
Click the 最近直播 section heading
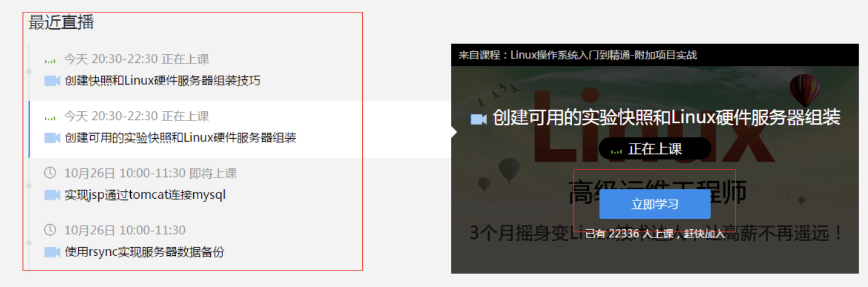[x=61, y=22]
